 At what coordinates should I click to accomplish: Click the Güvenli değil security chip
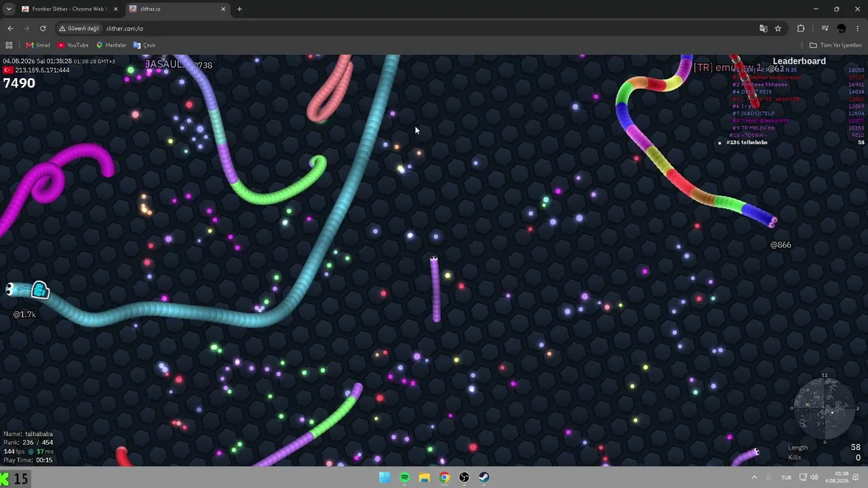79,28
